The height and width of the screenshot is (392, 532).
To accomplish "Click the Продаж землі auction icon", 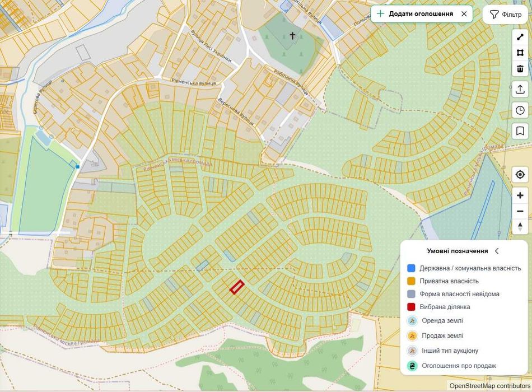I will (x=412, y=335).
